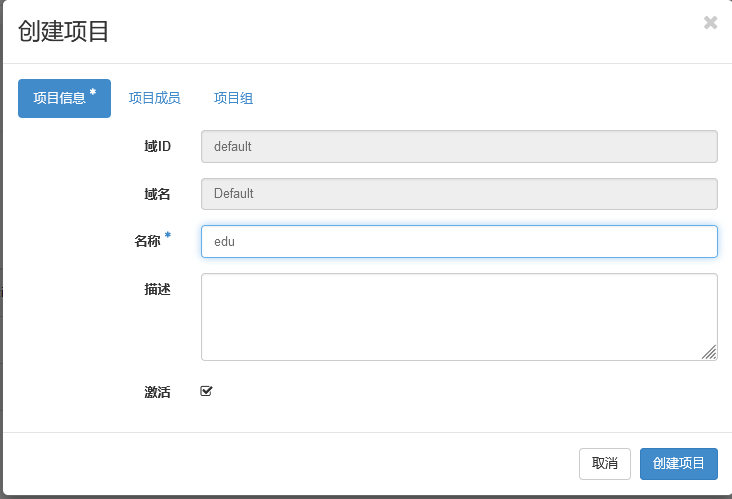This screenshot has width=732, height=499.
Task: Close the 创建项目 dialog with the X icon
Action: click(710, 23)
